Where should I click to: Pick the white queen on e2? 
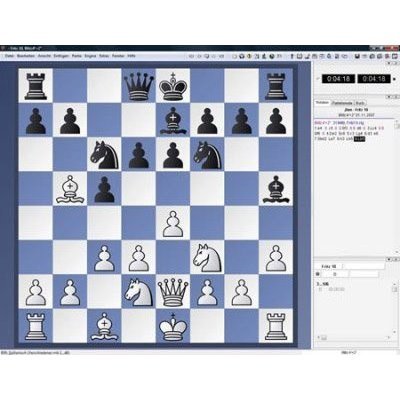click(173, 292)
